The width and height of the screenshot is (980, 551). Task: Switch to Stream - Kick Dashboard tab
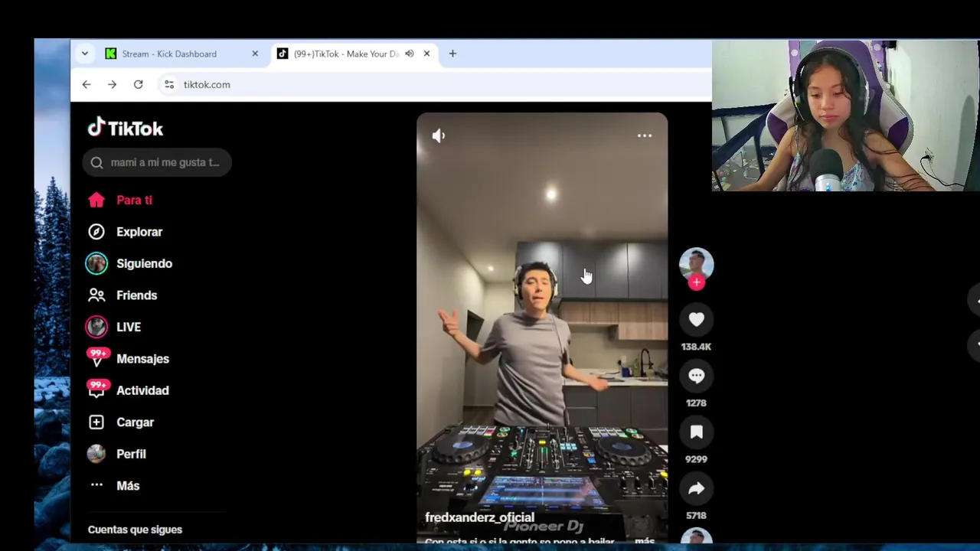169,54
